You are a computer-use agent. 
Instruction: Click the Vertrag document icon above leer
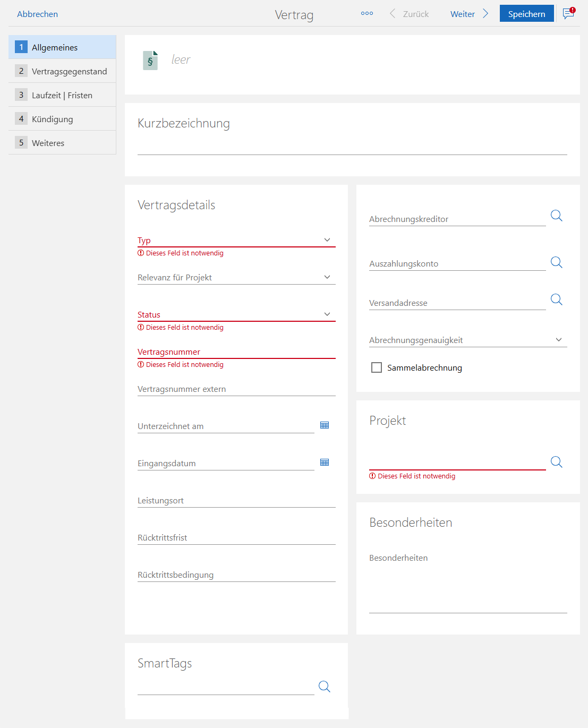pos(150,60)
